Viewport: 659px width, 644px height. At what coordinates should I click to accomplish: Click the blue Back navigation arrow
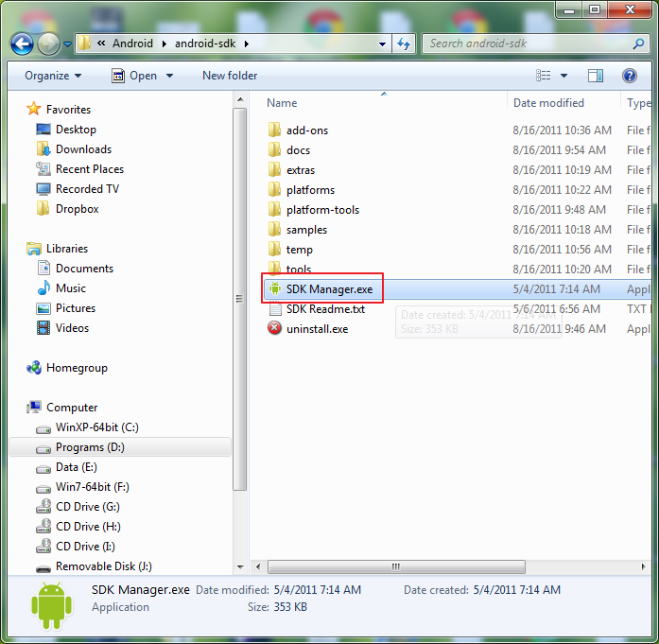tap(22, 44)
